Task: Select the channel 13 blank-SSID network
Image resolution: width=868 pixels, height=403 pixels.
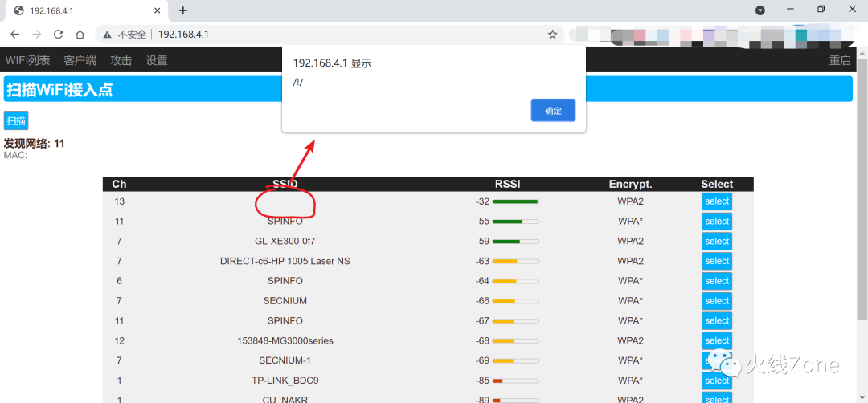Action: [717, 201]
